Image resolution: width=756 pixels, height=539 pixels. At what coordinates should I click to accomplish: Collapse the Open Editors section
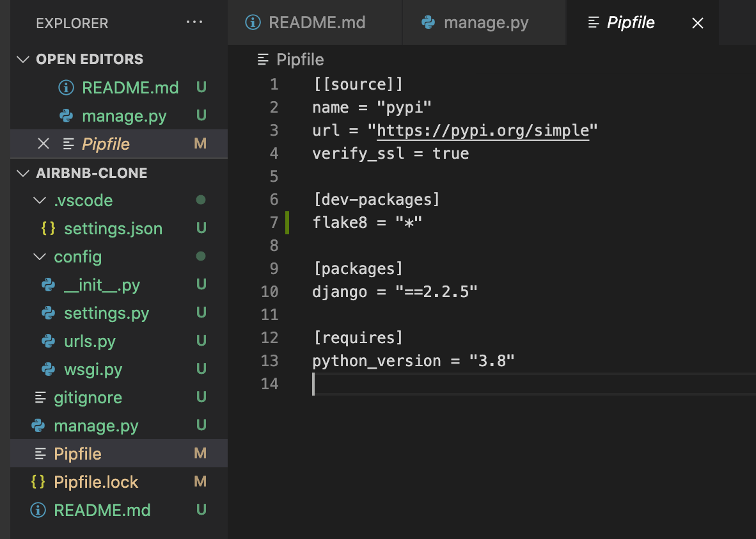pos(22,59)
